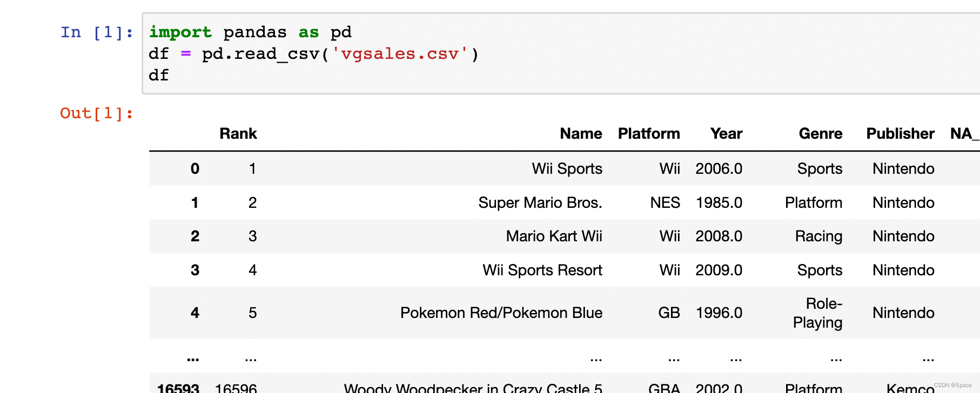Screen dimensions: 980x393
Task: Click the year 2008.0 cell
Action: point(719,236)
